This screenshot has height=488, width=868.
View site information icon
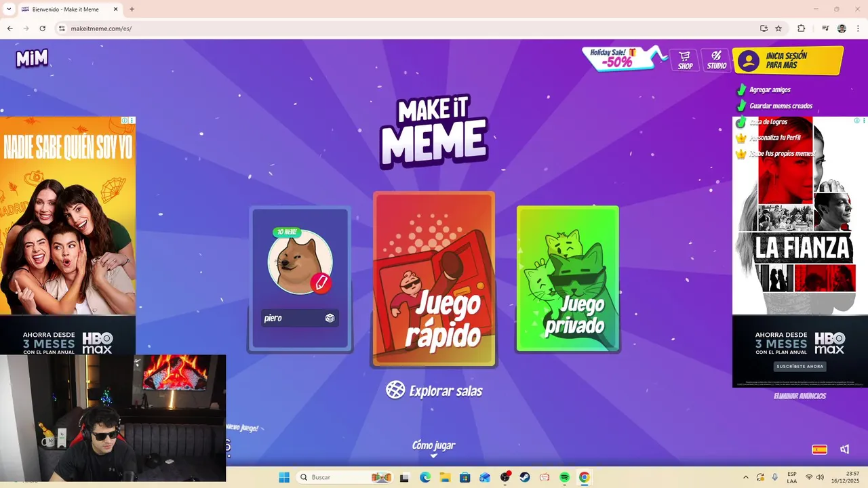pyautogui.click(x=62, y=28)
